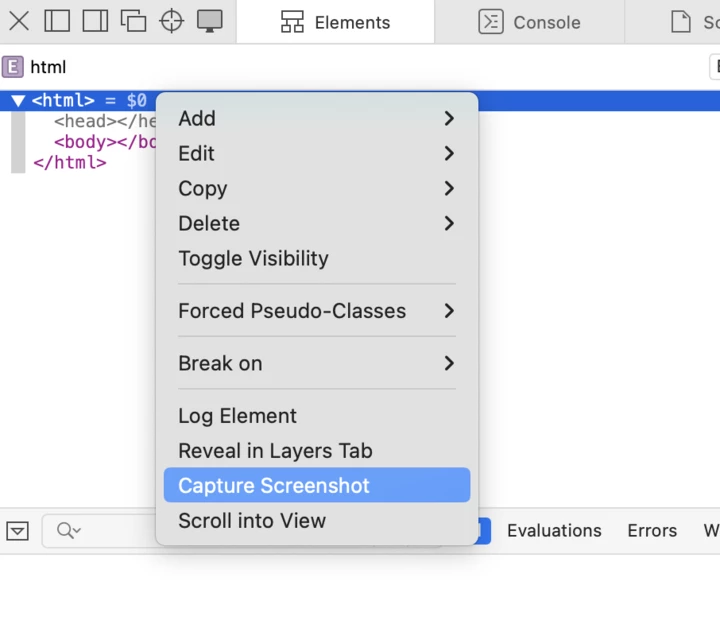Viewport: 720px width, 628px height.
Task: Filter console by Evaluations
Action: (x=554, y=531)
